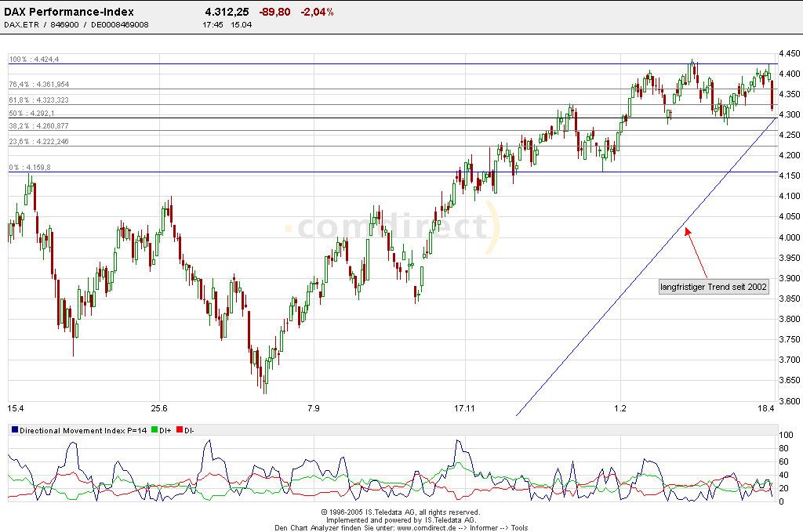Viewport: 803px width, 532px height.
Task: Click the IS.Teledata AG copyright line
Action: pyautogui.click(x=401, y=512)
